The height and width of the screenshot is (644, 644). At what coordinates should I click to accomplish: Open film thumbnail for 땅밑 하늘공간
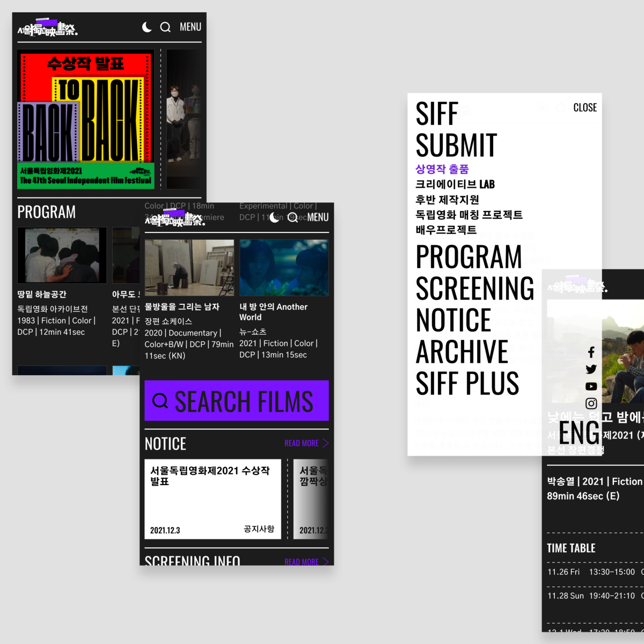point(62,255)
